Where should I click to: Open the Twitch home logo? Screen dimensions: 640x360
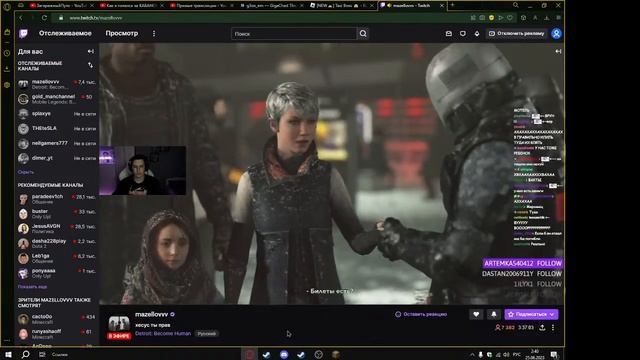tap(23, 33)
